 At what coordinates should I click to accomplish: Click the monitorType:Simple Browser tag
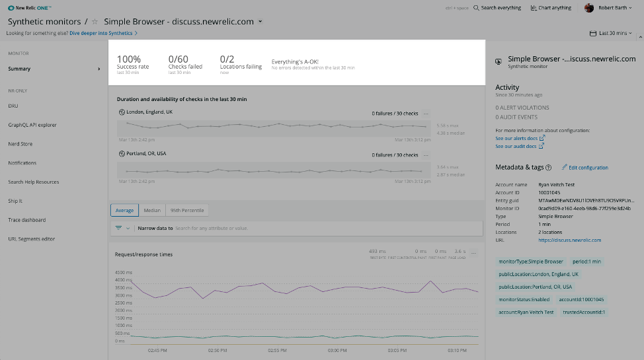tap(531, 262)
